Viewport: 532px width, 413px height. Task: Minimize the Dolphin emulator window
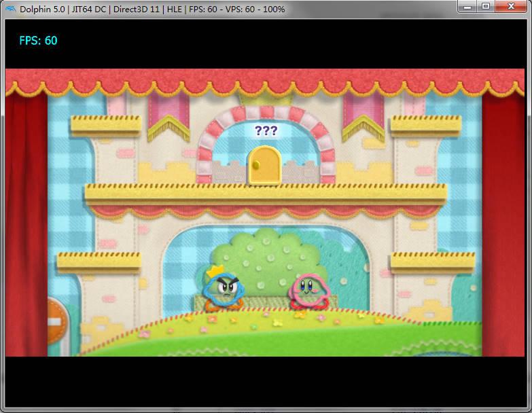[467, 6]
